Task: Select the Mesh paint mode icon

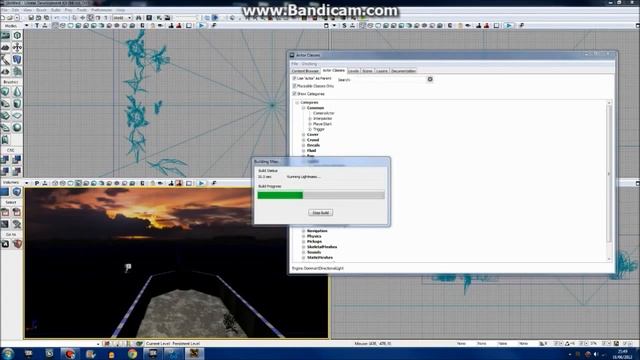Action: 5,60
